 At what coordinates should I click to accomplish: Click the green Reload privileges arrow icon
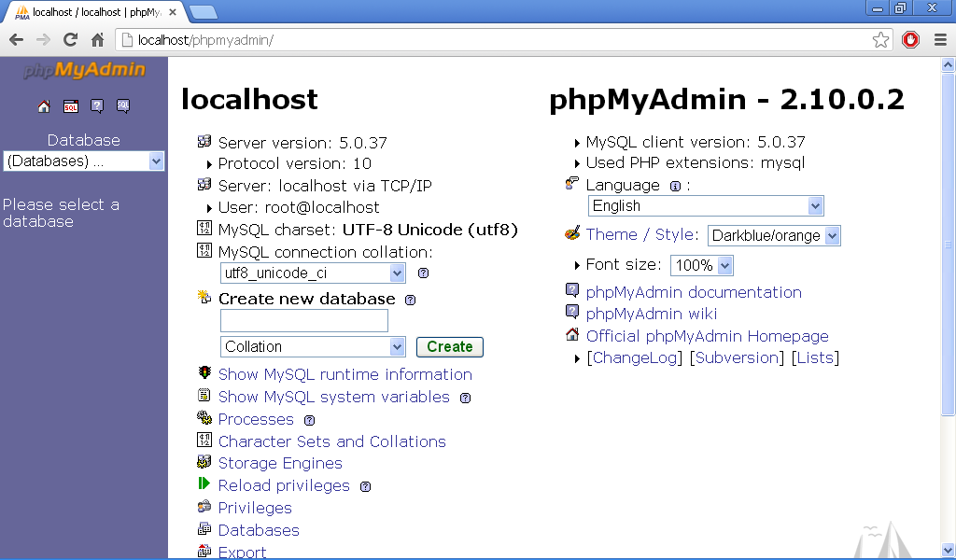204,483
